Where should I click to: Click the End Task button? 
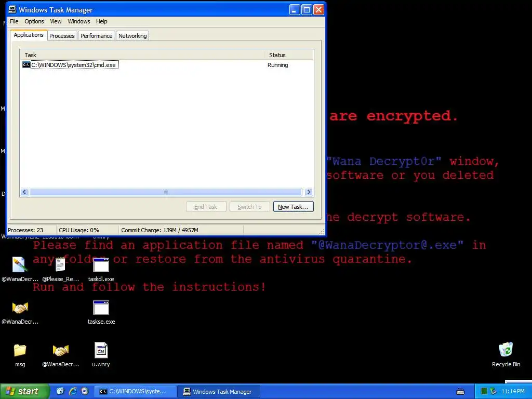[x=206, y=207]
